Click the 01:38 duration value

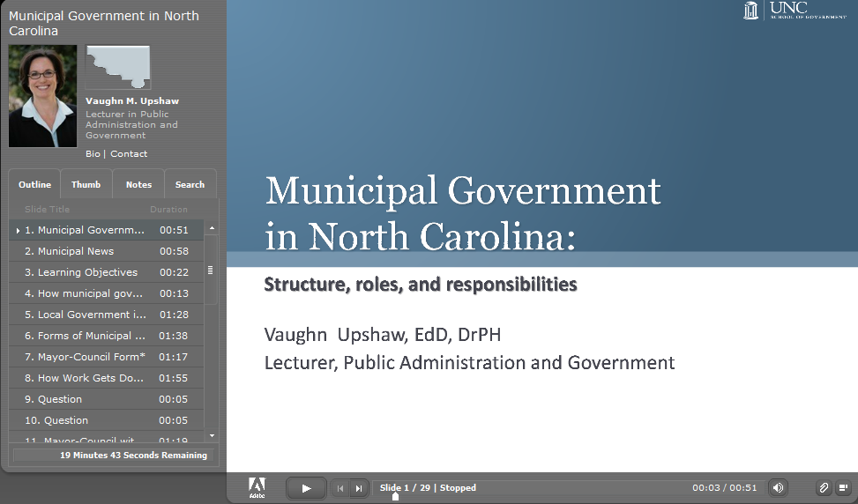[x=173, y=336]
